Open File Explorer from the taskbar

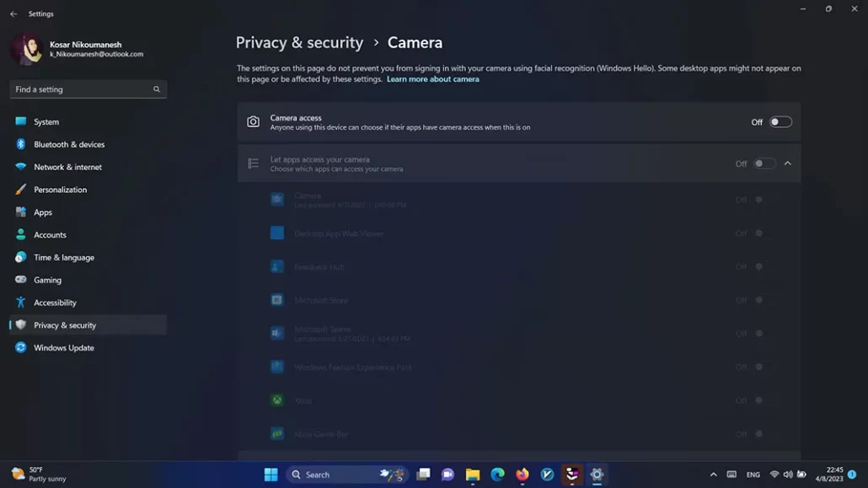[x=473, y=475]
